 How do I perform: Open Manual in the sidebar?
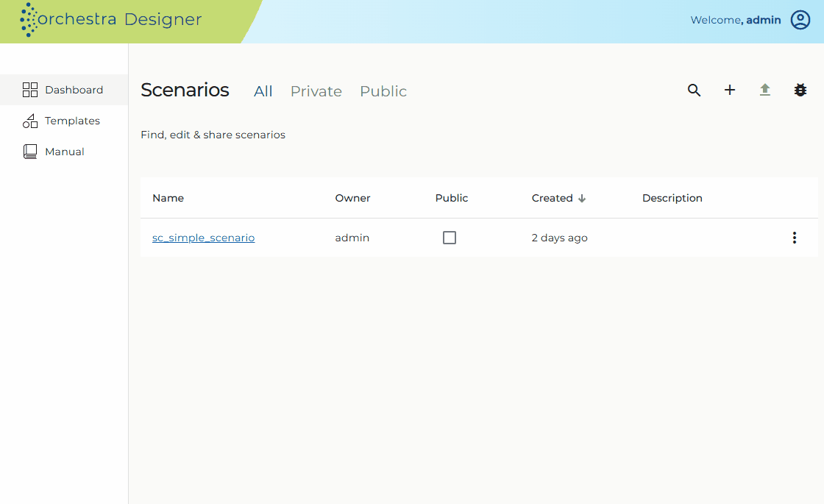click(63, 152)
